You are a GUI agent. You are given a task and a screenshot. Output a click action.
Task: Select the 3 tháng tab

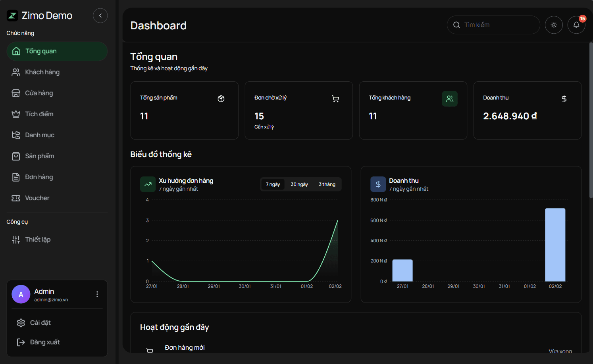point(327,184)
